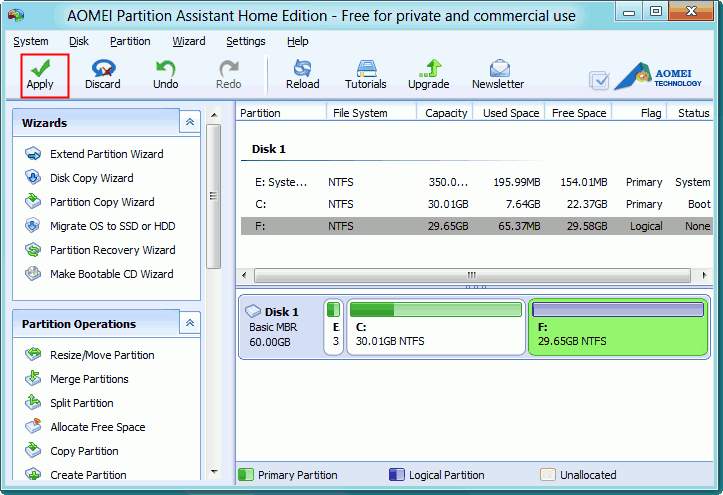Open the Wizard menu
723x495 pixels.
[x=189, y=41]
